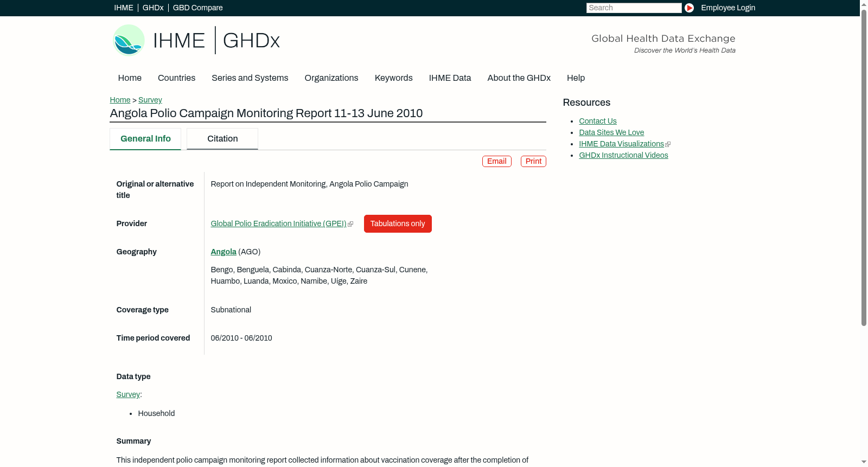This screenshot has width=868, height=467.
Task: Click the 'Subnational' coverage type value
Action: point(231,310)
